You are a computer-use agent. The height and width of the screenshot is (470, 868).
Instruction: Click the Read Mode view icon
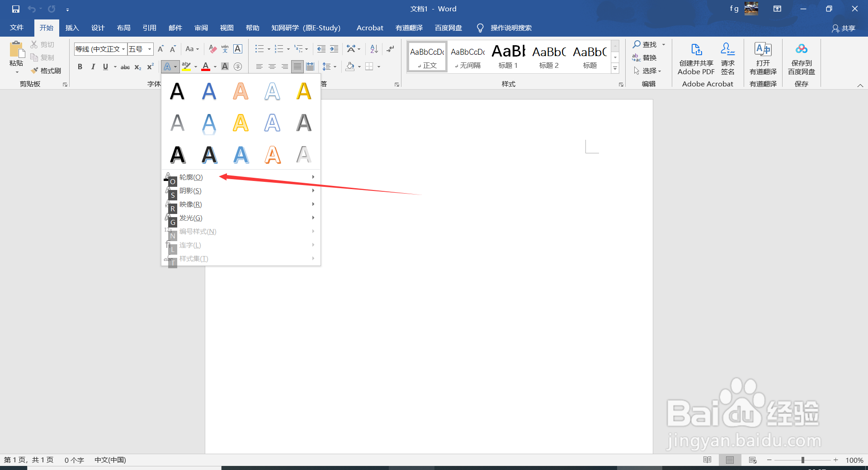[708, 460]
